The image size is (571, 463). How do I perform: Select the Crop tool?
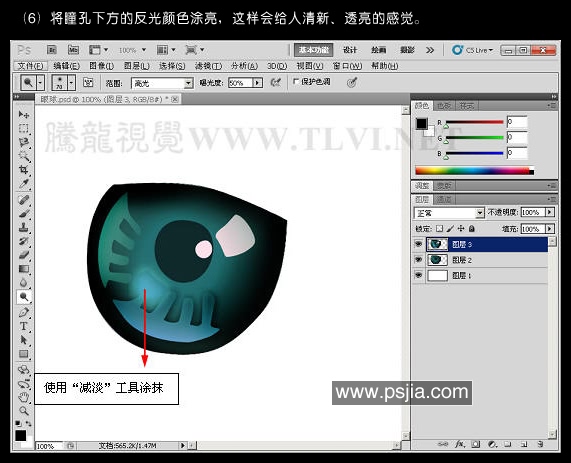[x=24, y=169]
